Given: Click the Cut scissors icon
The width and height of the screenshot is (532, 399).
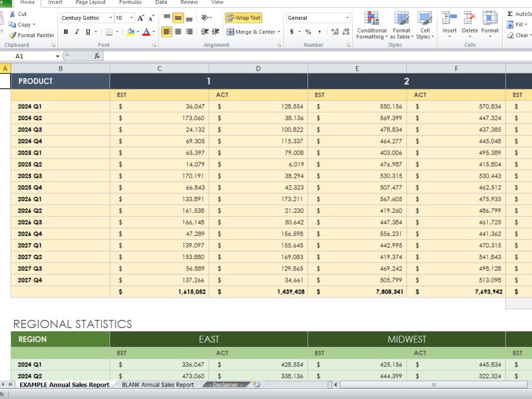Looking at the screenshot, I should tap(13, 14).
